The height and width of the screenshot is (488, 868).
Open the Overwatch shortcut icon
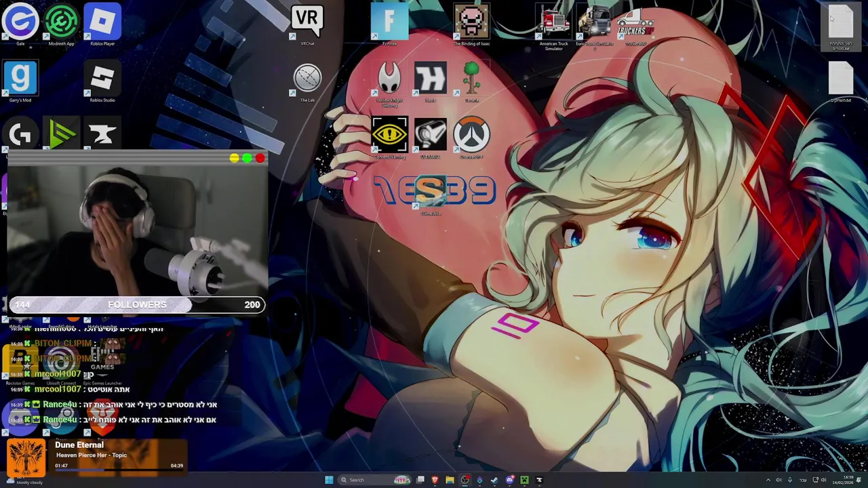pos(471,136)
